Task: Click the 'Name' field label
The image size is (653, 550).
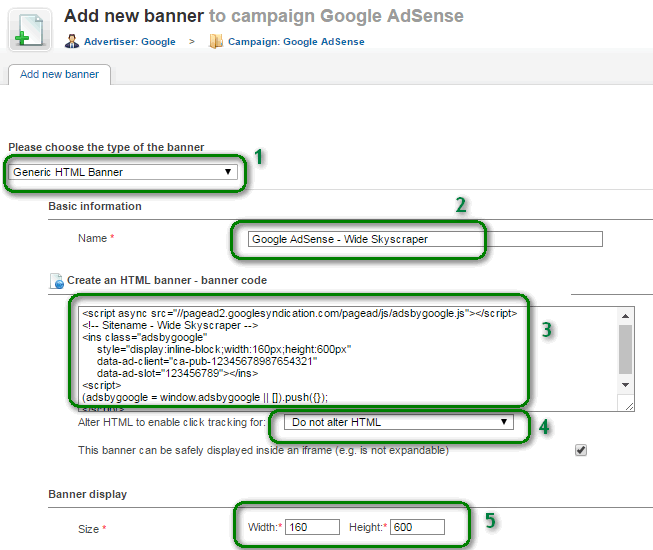Action: coord(92,238)
